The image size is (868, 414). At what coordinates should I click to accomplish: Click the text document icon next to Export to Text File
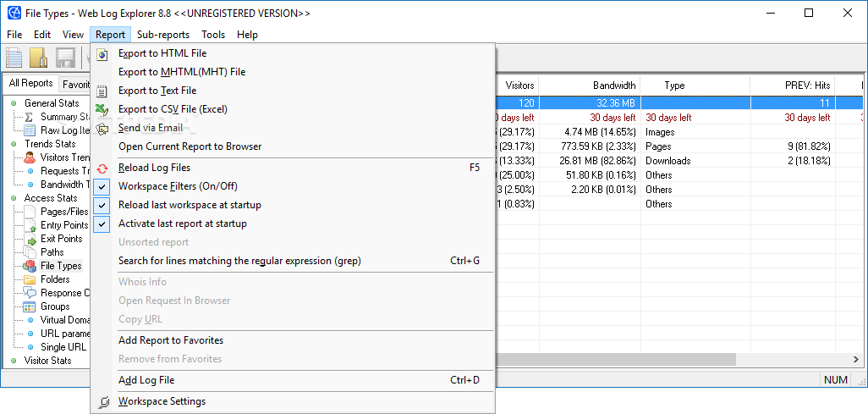[102, 91]
